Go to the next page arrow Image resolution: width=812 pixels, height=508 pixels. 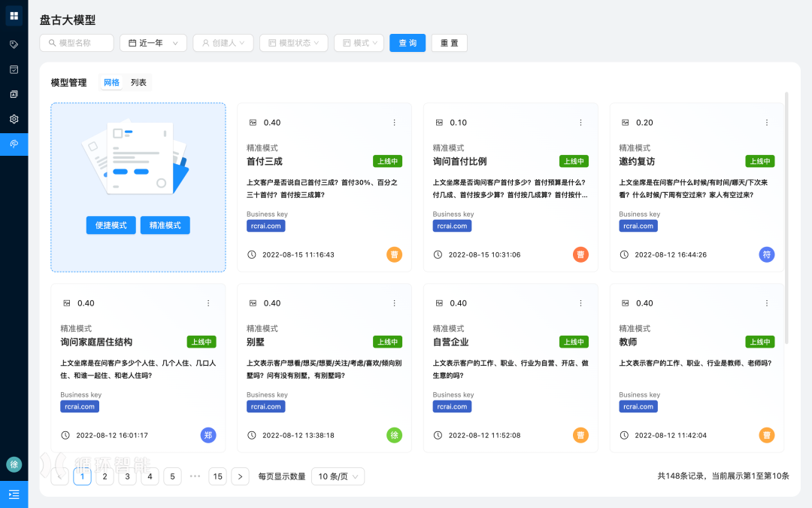pos(241,476)
